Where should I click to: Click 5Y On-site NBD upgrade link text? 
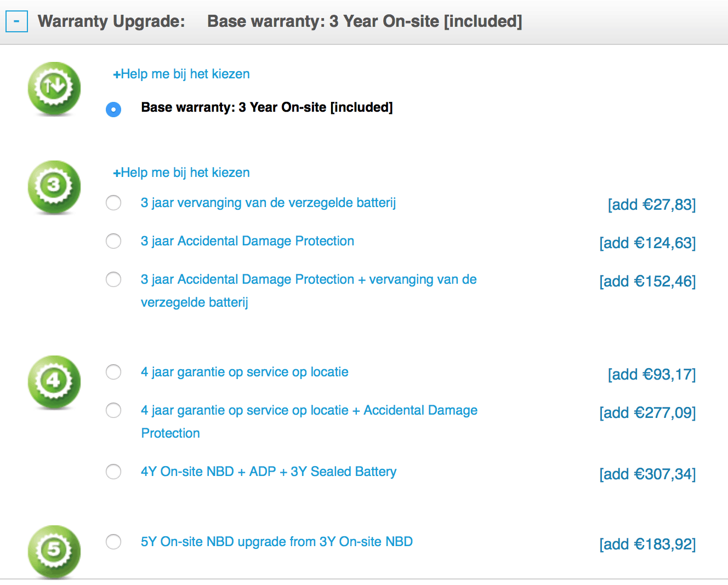coord(277,542)
